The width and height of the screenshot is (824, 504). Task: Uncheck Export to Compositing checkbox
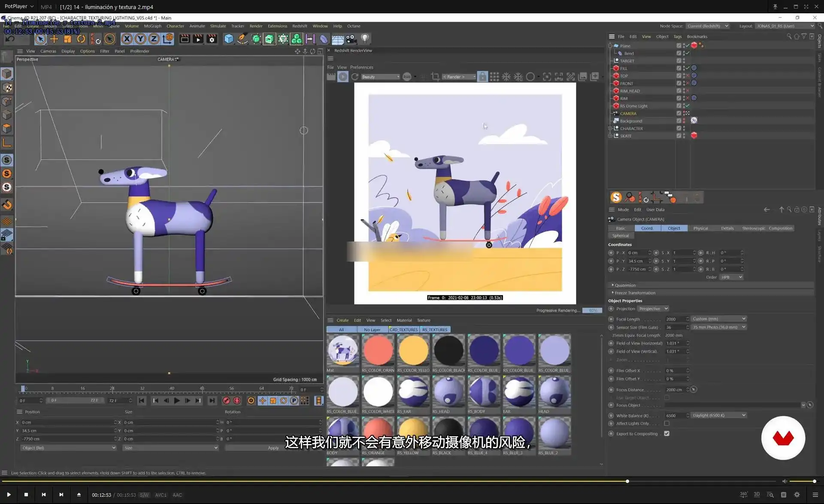coord(666,434)
